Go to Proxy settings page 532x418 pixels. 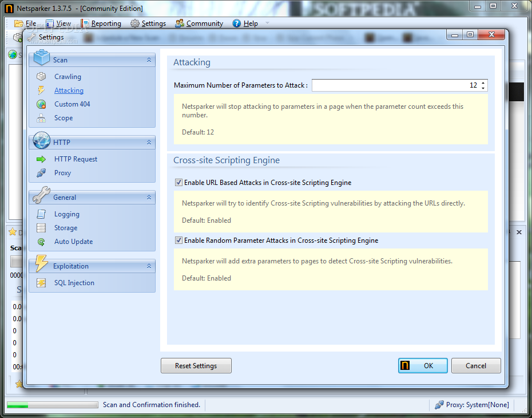tap(62, 173)
